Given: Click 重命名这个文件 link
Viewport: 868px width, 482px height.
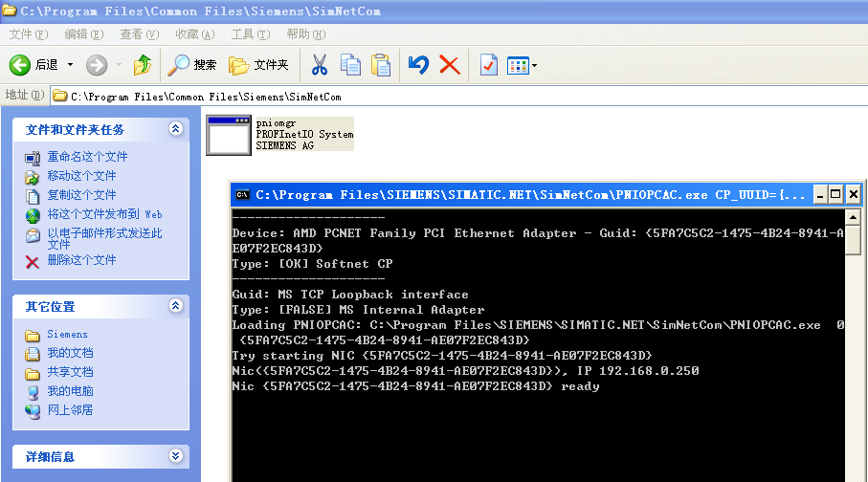Looking at the screenshot, I should [87, 157].
